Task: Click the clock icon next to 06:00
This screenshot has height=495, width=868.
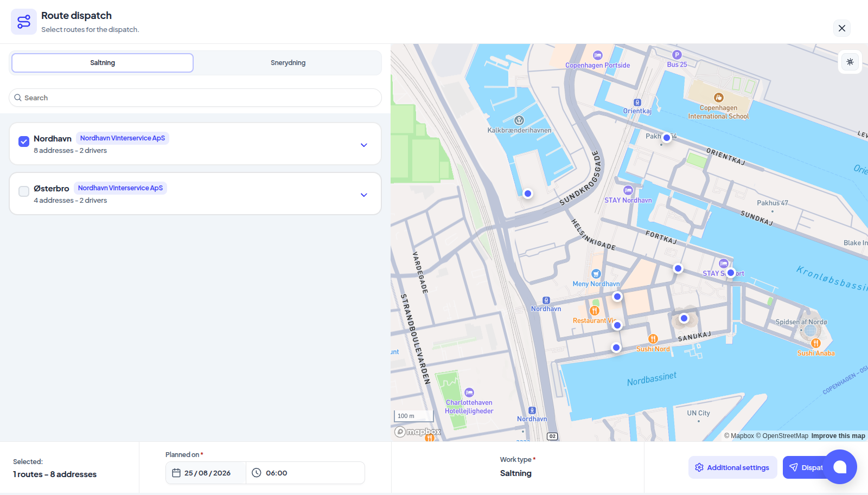Action: (257, 473)
